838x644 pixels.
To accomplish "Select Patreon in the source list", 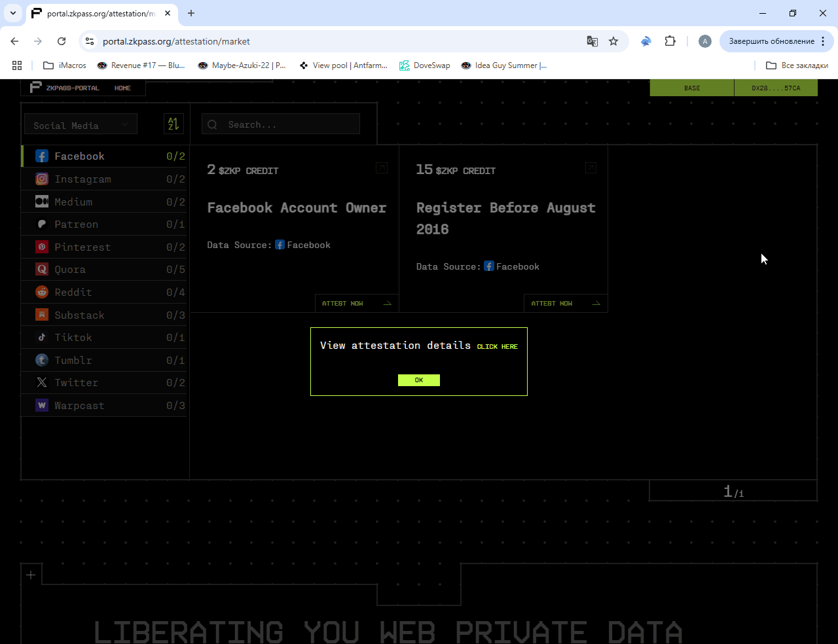I will [105, 224].
